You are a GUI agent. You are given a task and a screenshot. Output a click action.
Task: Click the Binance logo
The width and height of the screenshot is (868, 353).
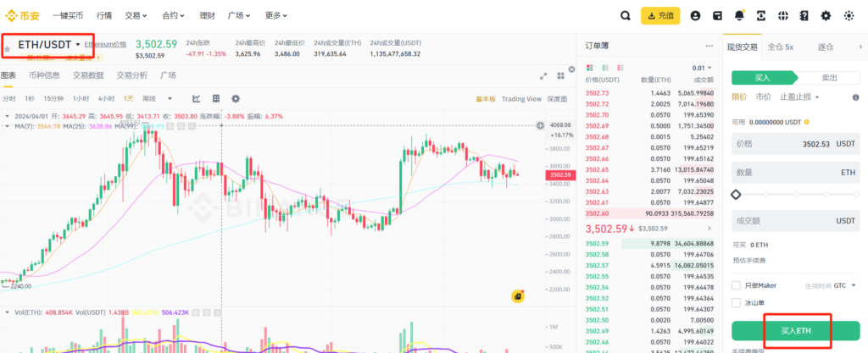click(22, 16)
